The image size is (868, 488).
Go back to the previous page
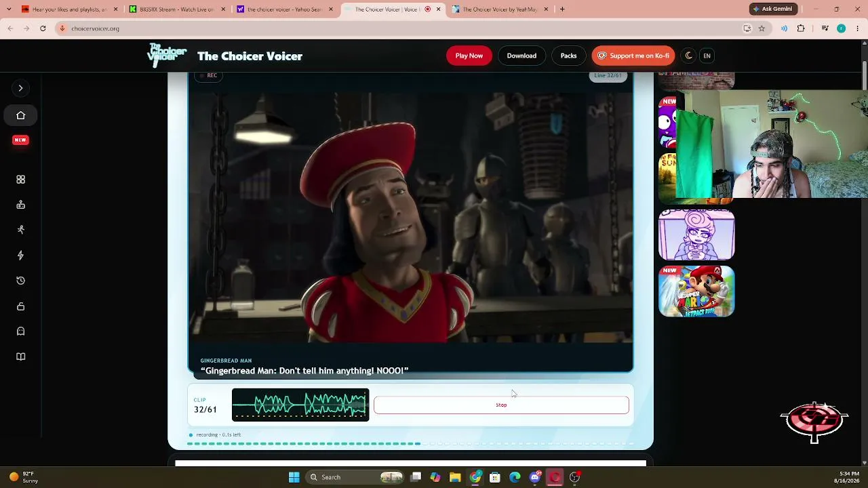tap(10, 28)
